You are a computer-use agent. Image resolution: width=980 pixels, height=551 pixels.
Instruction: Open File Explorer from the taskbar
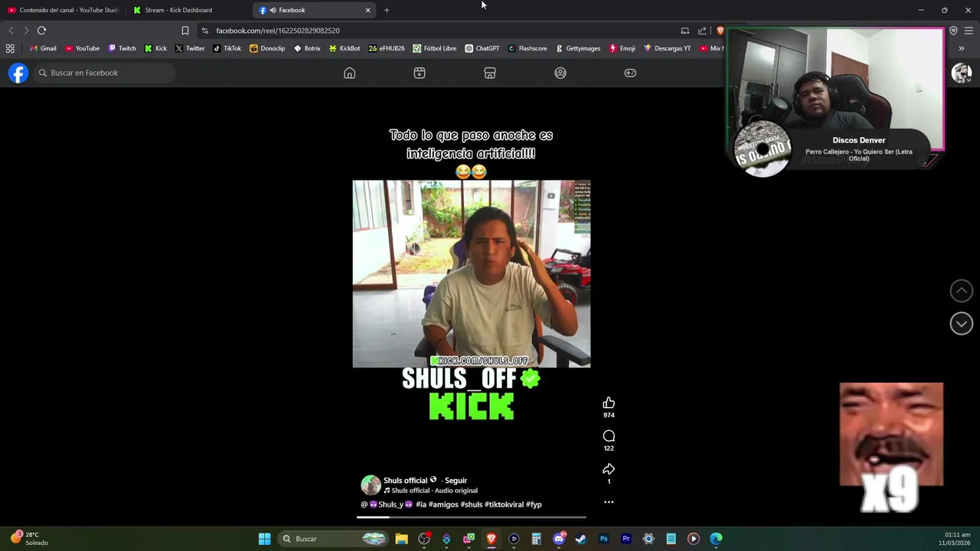[x=401, y=539]
